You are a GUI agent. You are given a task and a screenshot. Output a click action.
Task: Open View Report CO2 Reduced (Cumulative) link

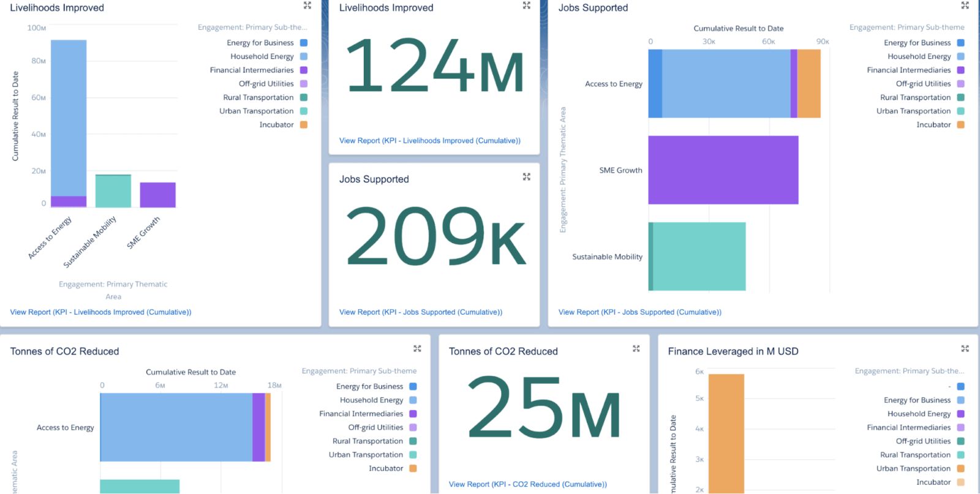pyautogui.click(x=528, y=484)
